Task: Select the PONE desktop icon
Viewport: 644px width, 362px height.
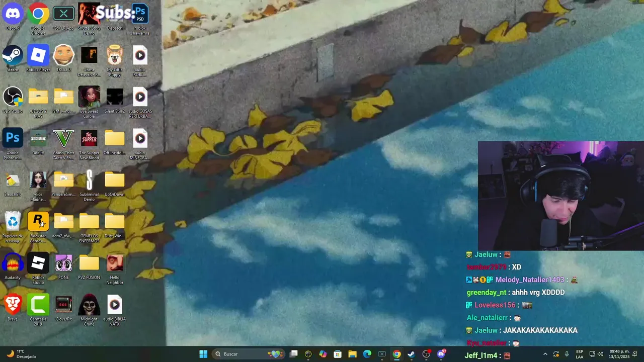Action: [x=63, y=266]
